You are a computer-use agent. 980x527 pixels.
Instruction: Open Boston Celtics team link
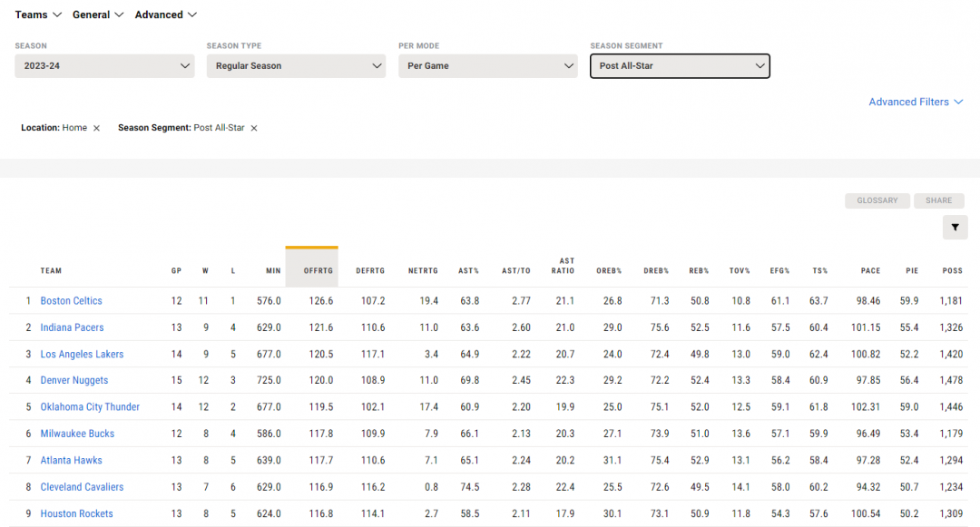(x=72, y=301)
